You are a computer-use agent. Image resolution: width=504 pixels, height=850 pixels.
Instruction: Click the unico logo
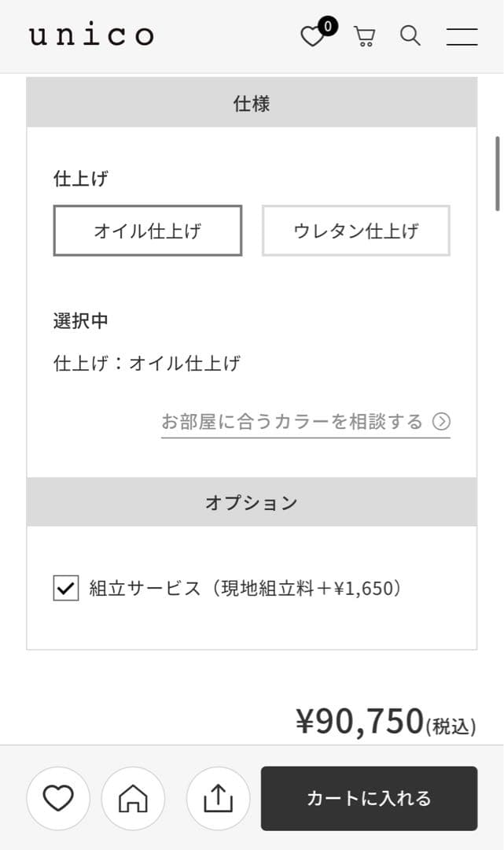(x=90, y=35)
